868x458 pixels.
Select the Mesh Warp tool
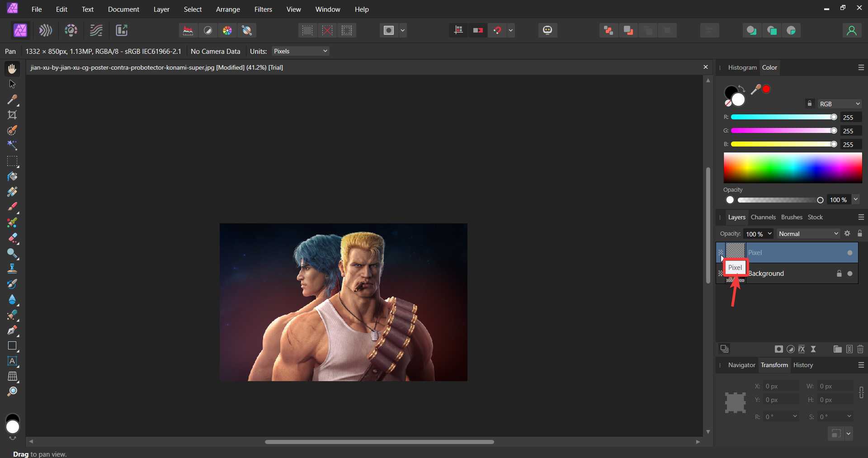12,376
